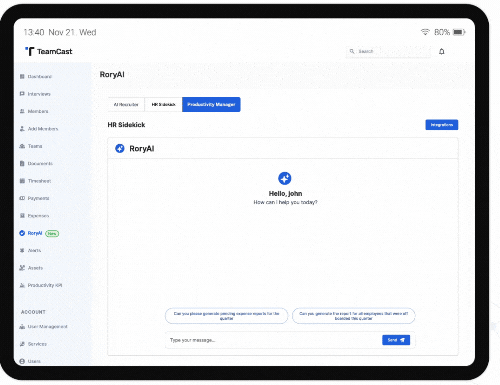Screen dimensions: 500x385
Task: Switch to the HR Sidekick tab
Action: coord(163,105)
